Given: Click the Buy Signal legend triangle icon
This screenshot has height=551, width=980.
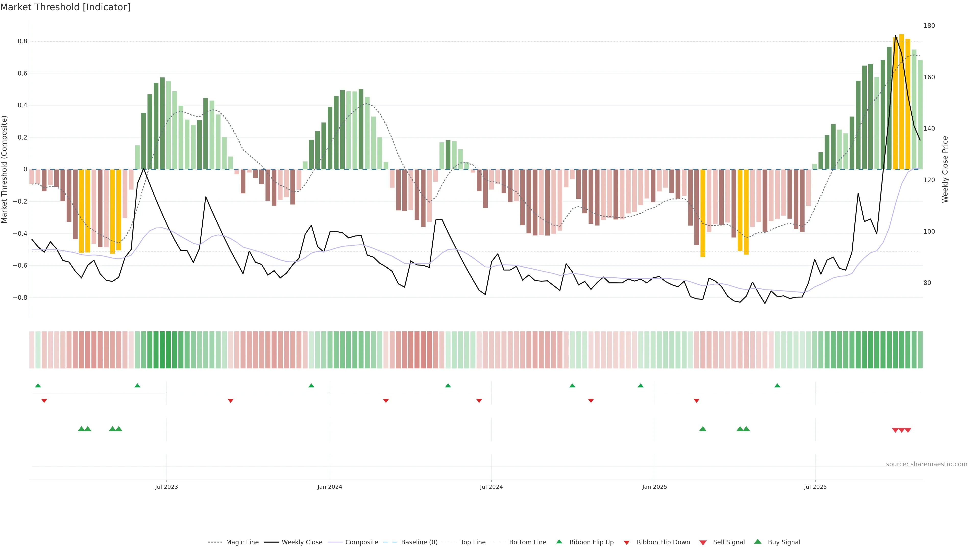Looking at the screenshot, I should (x=757, y=542).
